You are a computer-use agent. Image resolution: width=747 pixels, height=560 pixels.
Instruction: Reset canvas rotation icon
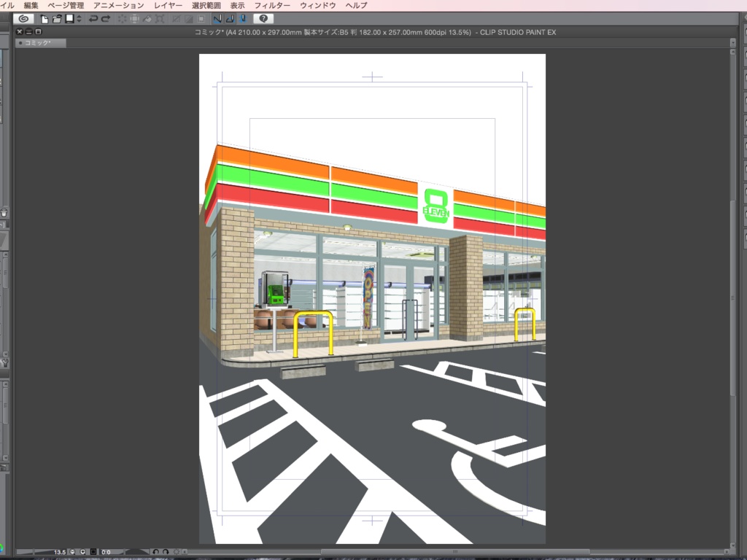(177, 552)
